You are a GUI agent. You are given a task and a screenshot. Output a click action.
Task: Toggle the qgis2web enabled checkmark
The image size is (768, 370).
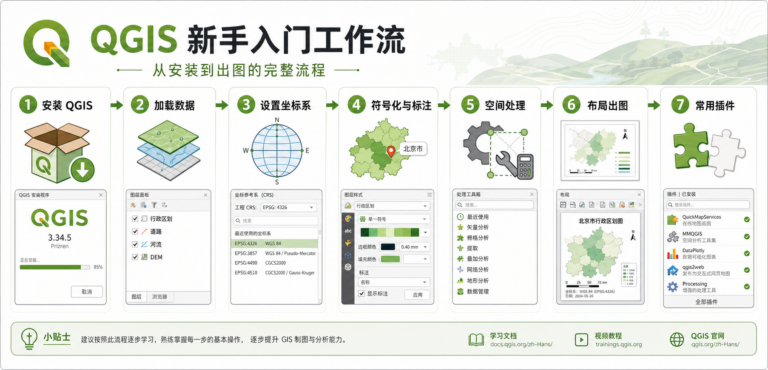746,270
